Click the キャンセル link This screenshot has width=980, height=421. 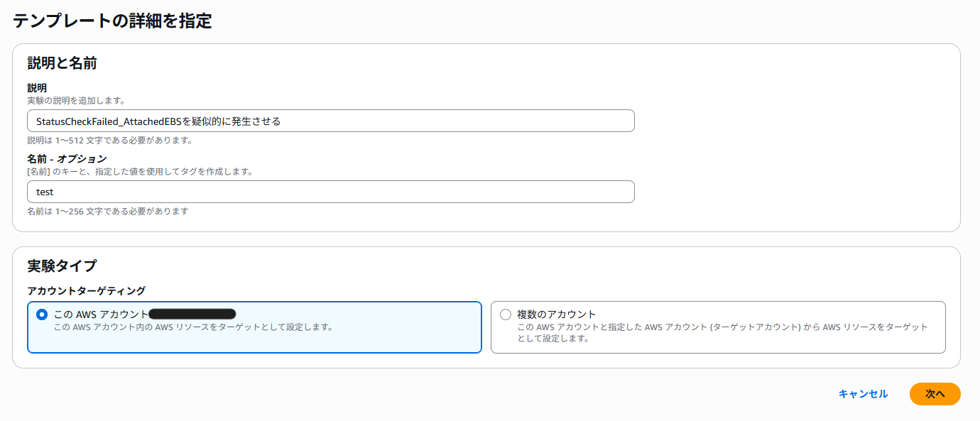pyautogui.click(x=863, y=394)
